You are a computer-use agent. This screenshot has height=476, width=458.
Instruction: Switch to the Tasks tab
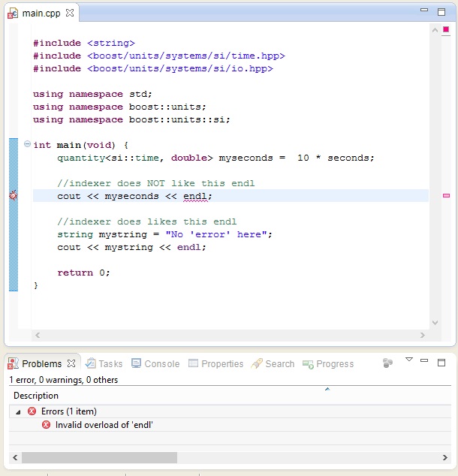pos(104,363)
